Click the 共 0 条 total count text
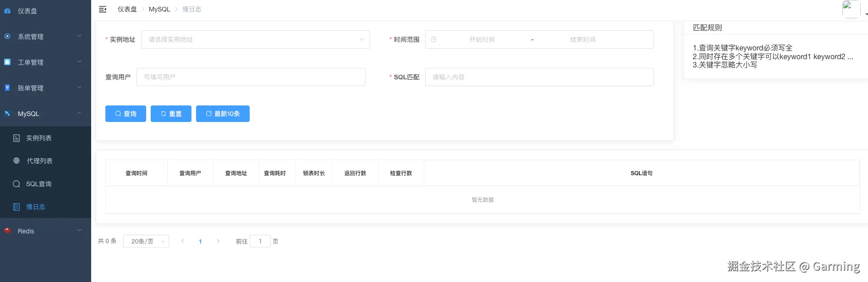Screen dimensions: 868x282 point(107,241)
